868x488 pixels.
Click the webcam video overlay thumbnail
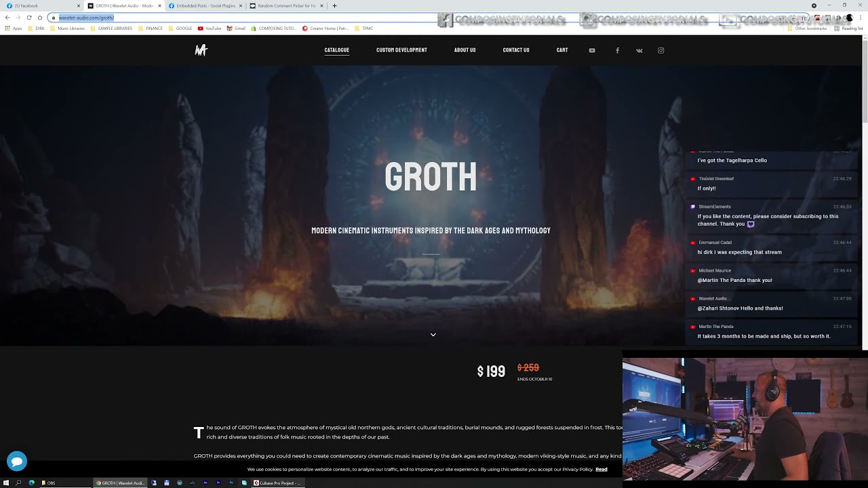click(745, 419)
